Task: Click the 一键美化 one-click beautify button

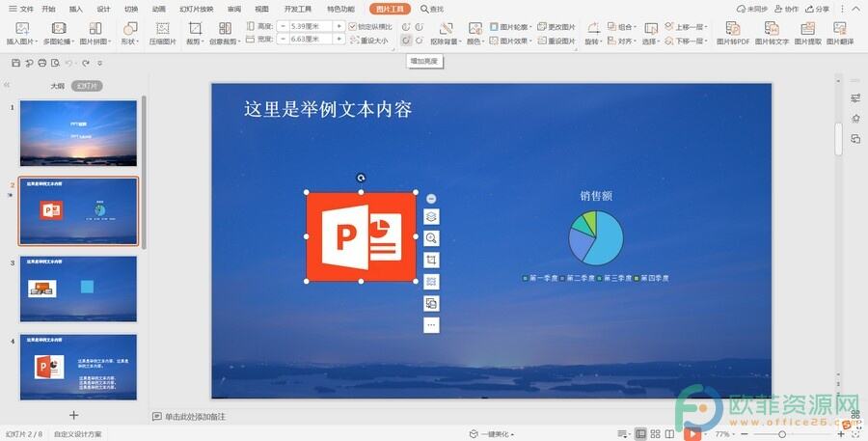Action: click(492, 434)
